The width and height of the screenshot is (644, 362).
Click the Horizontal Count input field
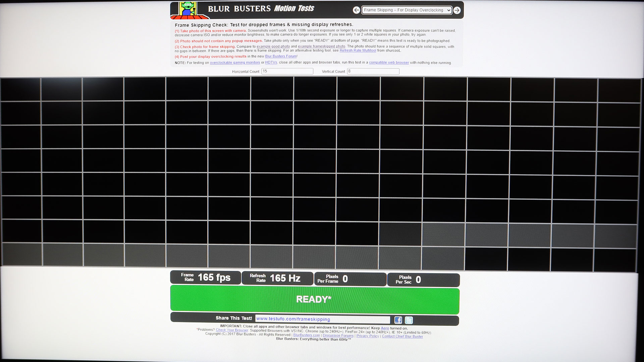pos(287,71)
